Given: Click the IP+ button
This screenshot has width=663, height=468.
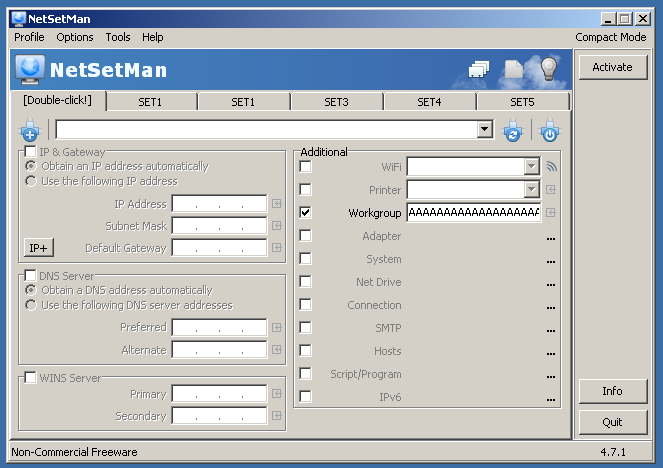Looking at the screenshot, I should (37, 247).
